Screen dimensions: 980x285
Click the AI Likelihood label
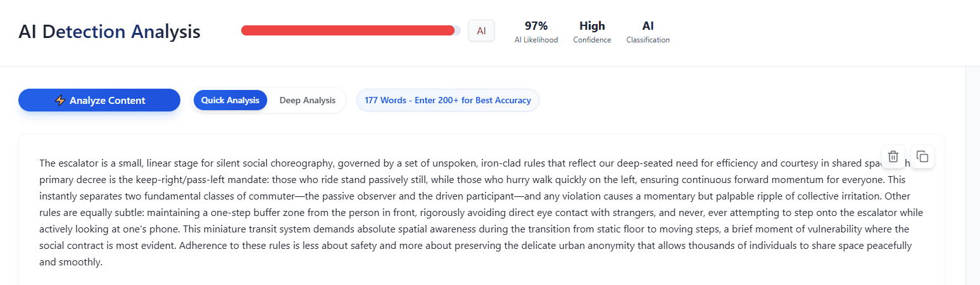point(536,40)
